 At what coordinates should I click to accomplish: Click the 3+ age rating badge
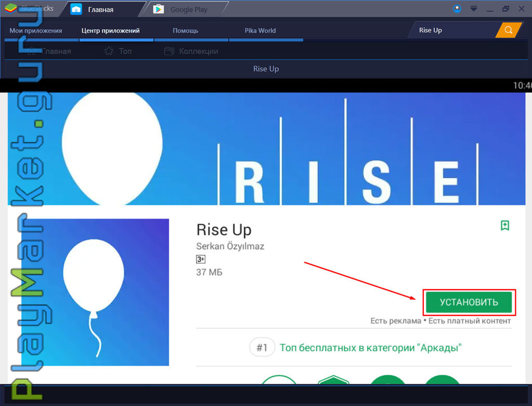pyautogui.click(x=201, y=259)
